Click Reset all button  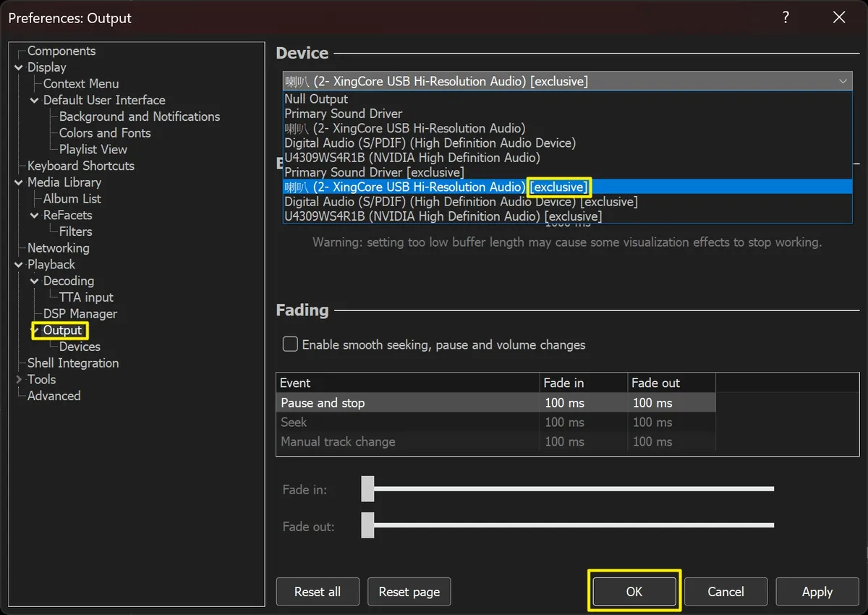318,591
